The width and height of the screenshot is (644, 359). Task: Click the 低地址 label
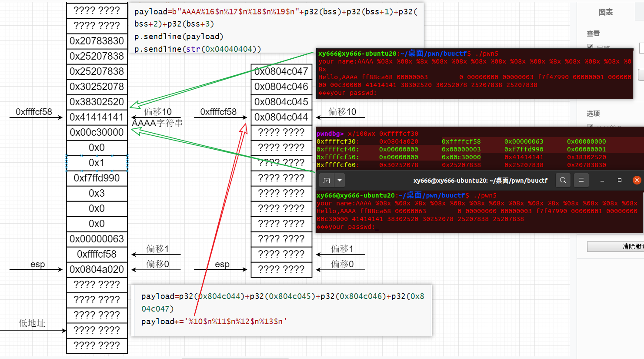pos(32,323)
